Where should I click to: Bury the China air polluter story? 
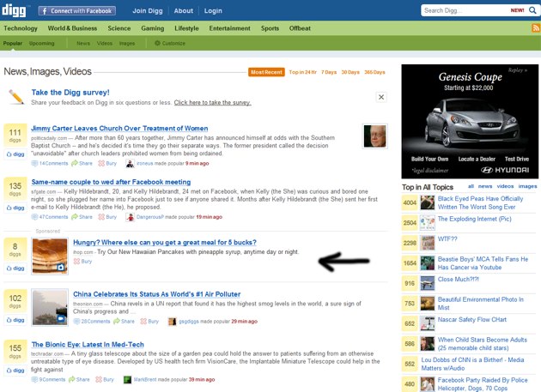click(x=149, y=322)
